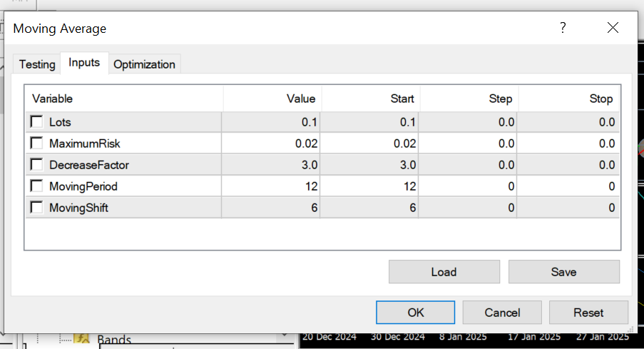Click the MovingShift variable name
The image size is (644, 349).
(79, 208)
